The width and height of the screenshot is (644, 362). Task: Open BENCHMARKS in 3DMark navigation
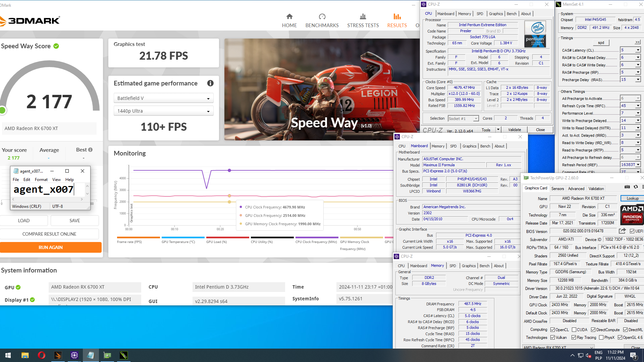point(322,21)
